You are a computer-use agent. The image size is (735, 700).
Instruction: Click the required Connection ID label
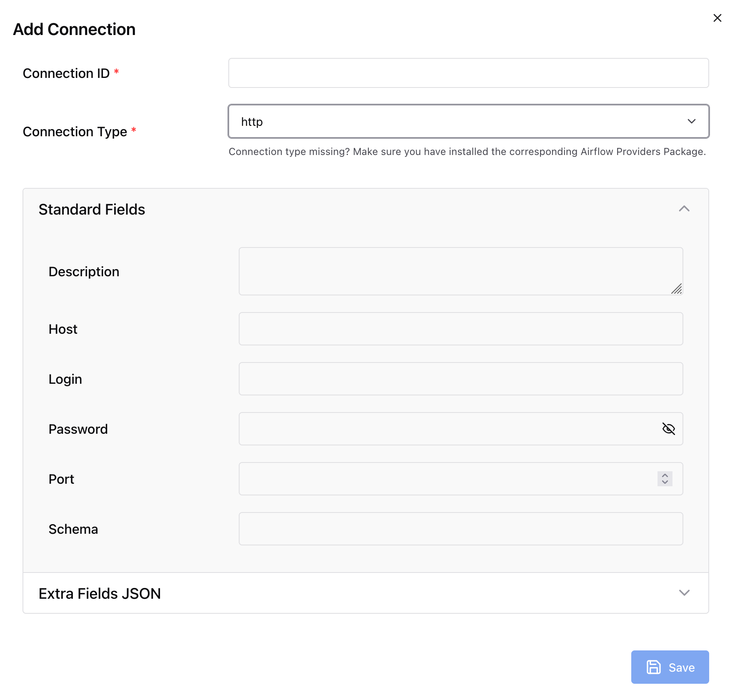click(67, 73)
